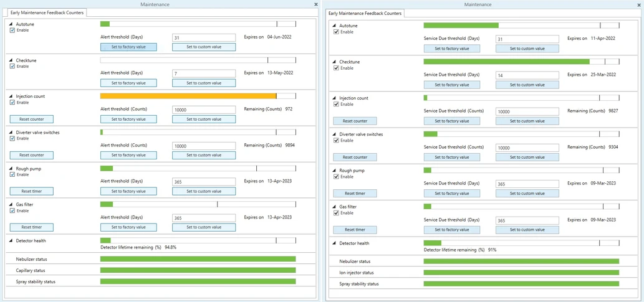Toggle Diverter valve switches Enable in left window

[12, 138]
